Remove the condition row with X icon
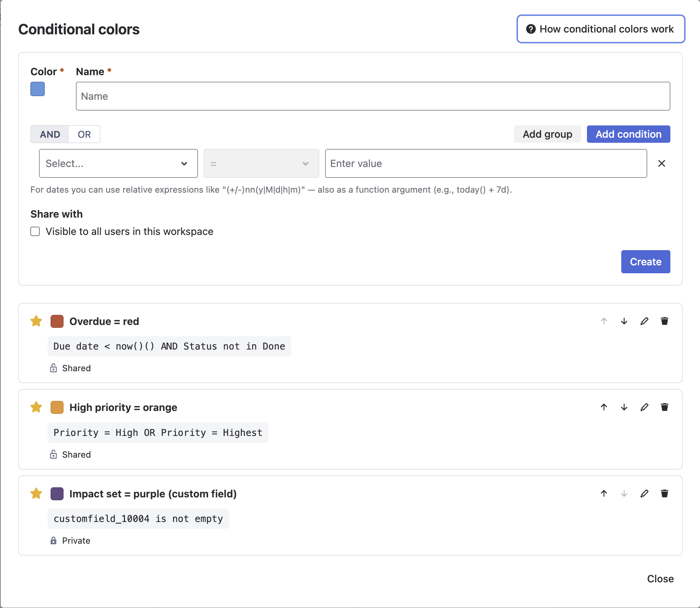This screenshot has width=700, height=608. pyautogui.click(x=662, y=163)
